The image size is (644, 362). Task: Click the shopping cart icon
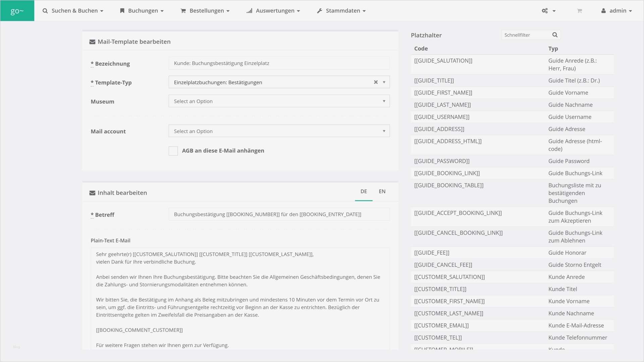579,11
